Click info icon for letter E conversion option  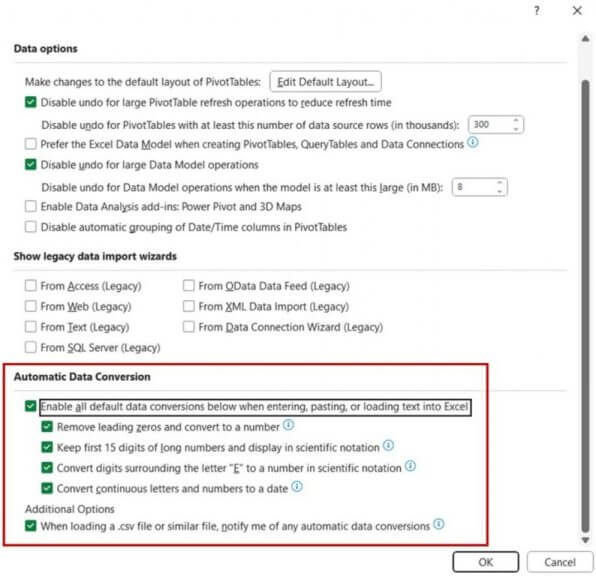tap(410, 466)
